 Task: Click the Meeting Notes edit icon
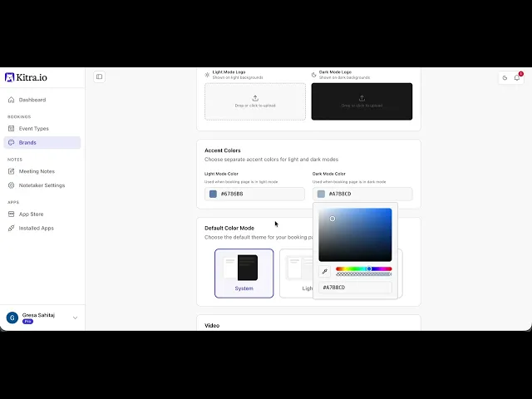[x=11, y=171]
